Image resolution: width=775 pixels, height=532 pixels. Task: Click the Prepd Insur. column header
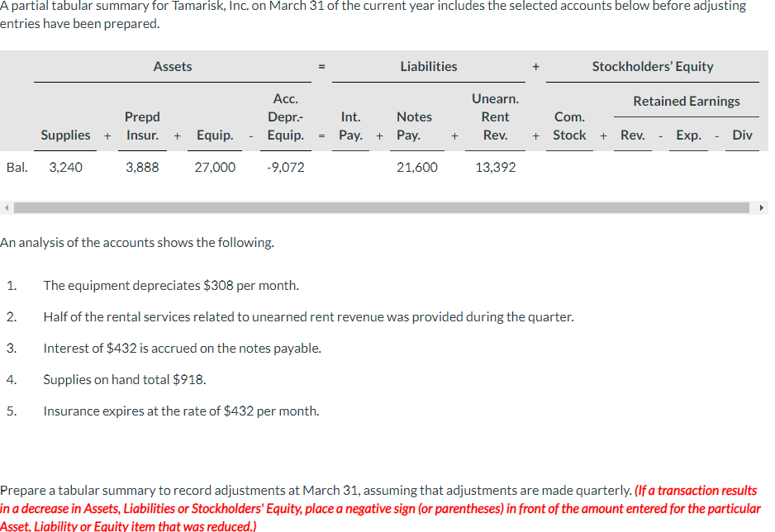click(x=142, y=126)
